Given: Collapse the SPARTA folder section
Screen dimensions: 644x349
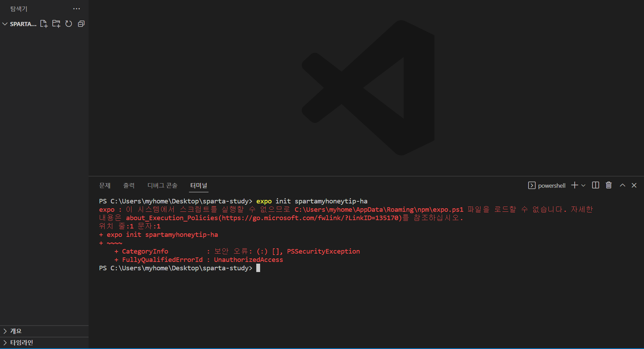Looking at the screenshot, I should point(5,24).
